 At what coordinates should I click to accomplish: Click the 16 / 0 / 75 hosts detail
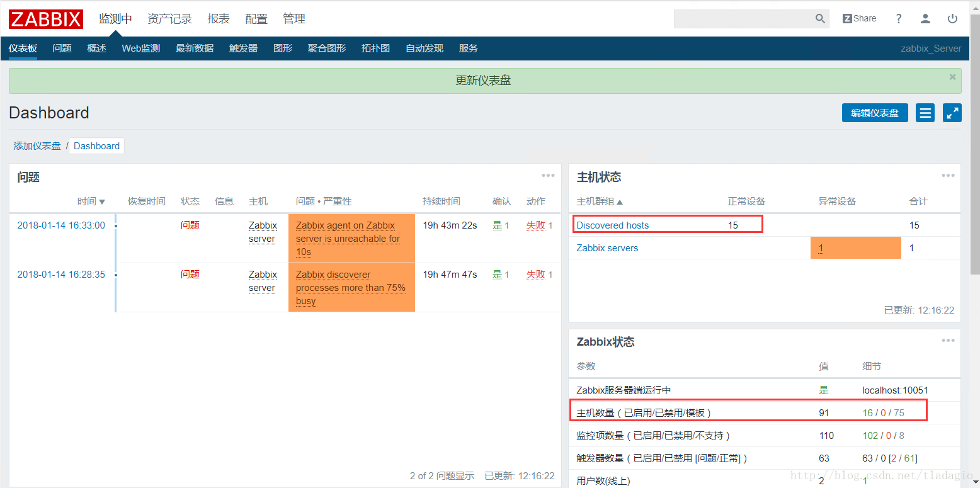click(883, 413)
